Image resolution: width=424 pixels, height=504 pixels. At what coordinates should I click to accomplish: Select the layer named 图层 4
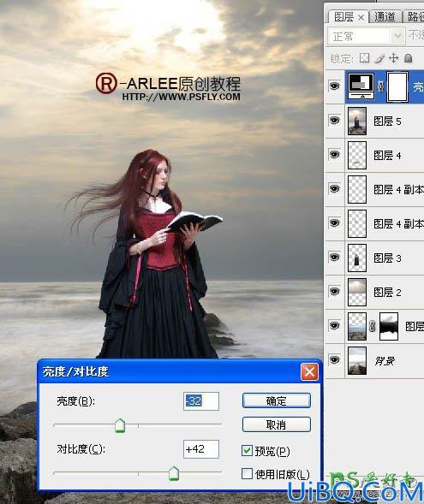point(387,156)
